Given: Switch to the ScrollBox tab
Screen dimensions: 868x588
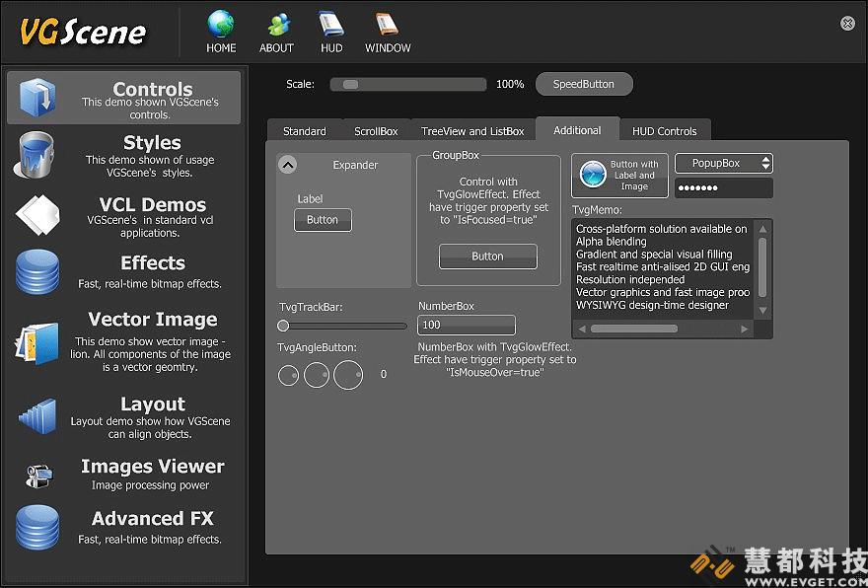Looking at the screenshot, I should 376,131.
